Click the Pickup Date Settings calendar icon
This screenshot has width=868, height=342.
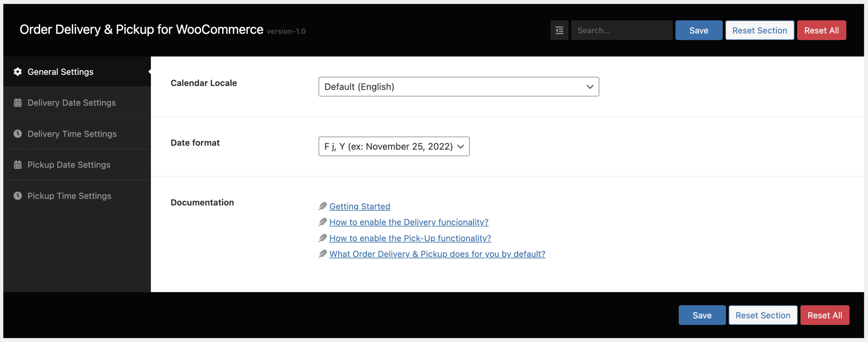tap(18, 165)
